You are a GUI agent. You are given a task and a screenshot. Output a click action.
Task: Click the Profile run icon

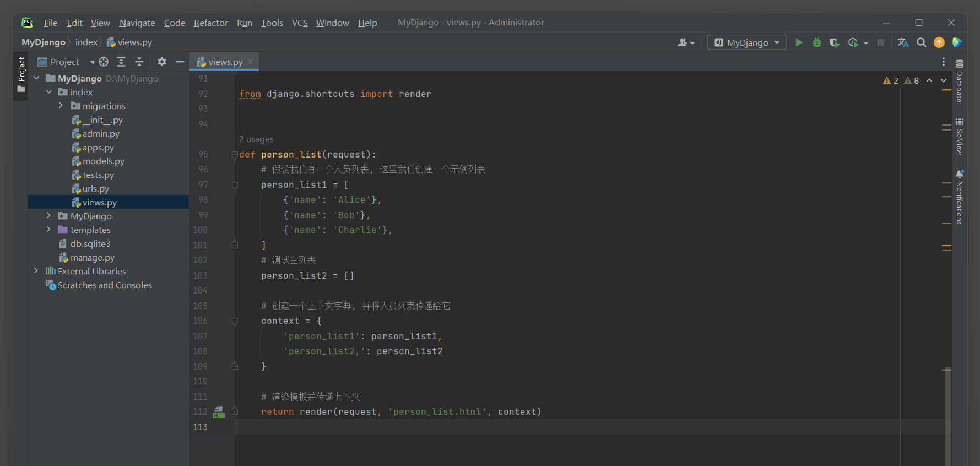click(853, 42)
